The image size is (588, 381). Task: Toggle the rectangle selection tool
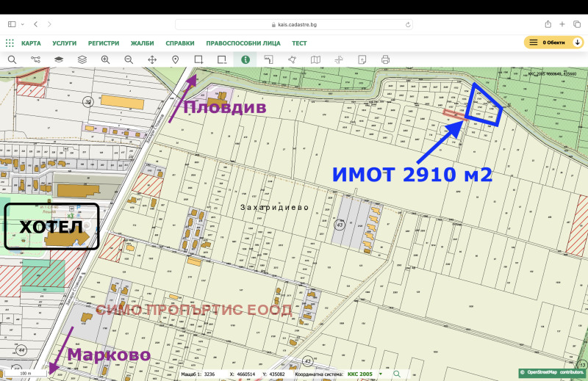pyautogui.click(x=198, y=59)
